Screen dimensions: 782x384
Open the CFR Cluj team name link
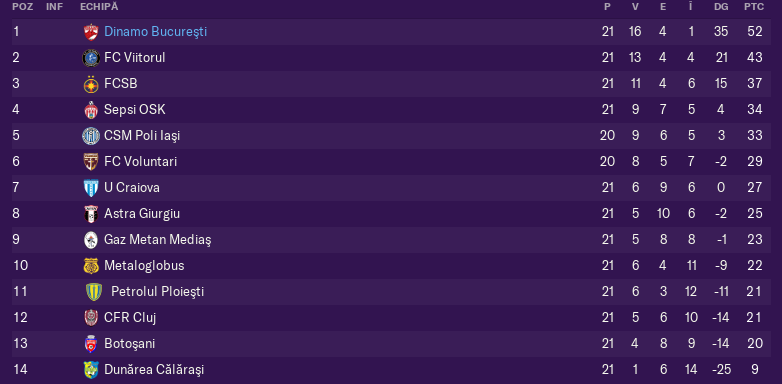coord(130,318)
